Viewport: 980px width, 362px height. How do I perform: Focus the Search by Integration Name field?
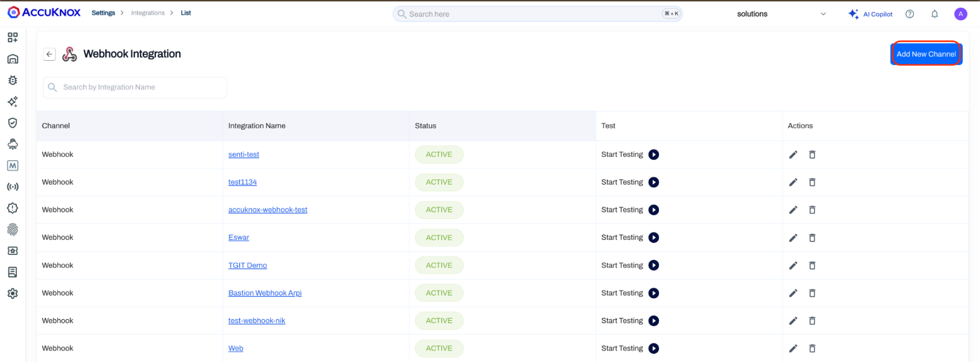pyautogui.click(x=135, y=87)
